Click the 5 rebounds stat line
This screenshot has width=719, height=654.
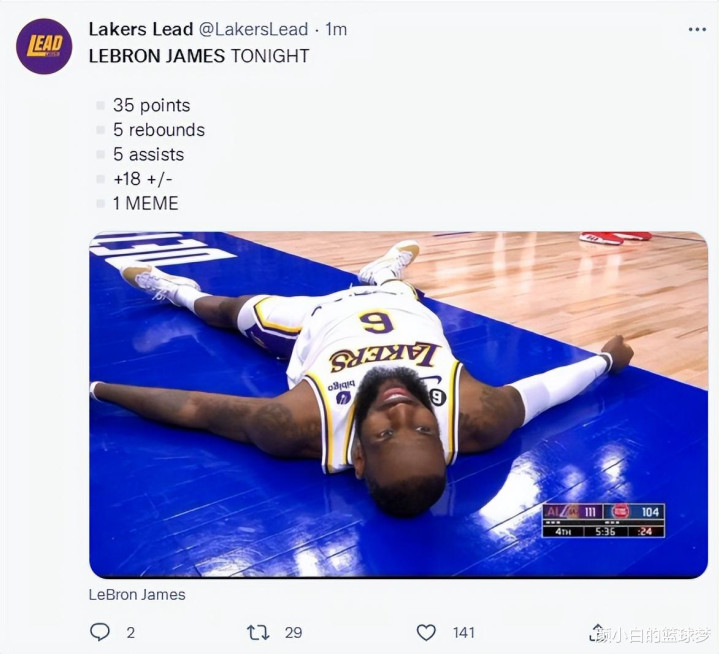tap(159, 130)
